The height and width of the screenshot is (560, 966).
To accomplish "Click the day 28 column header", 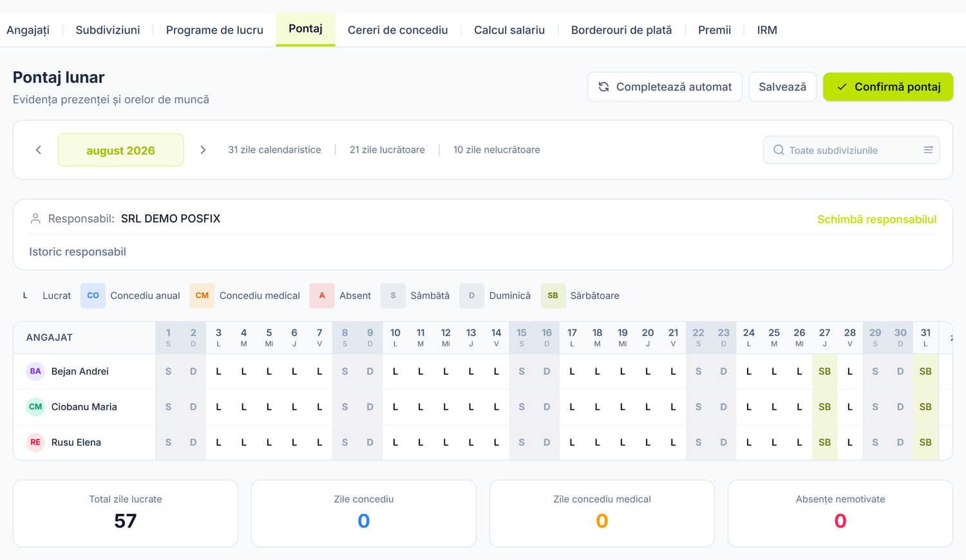I will click(x=850, y=337).
